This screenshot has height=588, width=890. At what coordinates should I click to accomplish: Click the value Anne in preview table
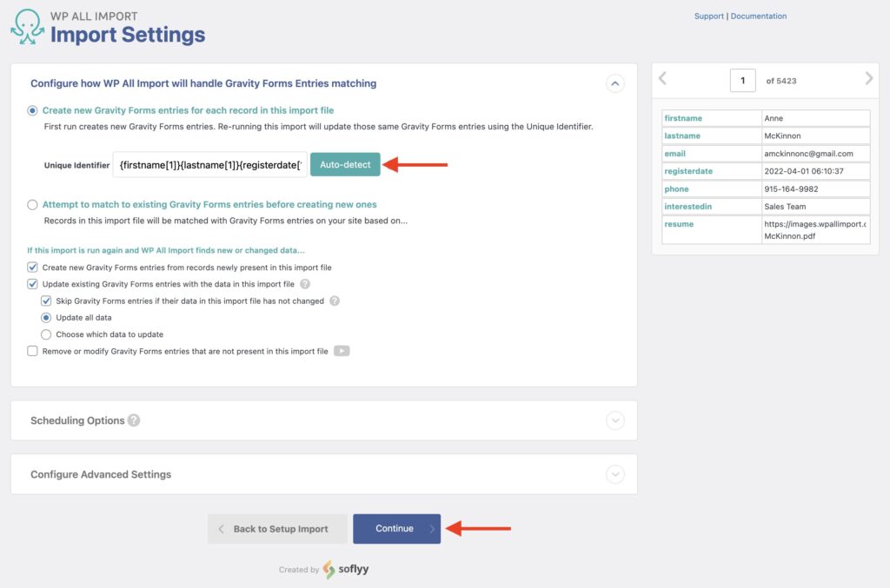[773, 118]
